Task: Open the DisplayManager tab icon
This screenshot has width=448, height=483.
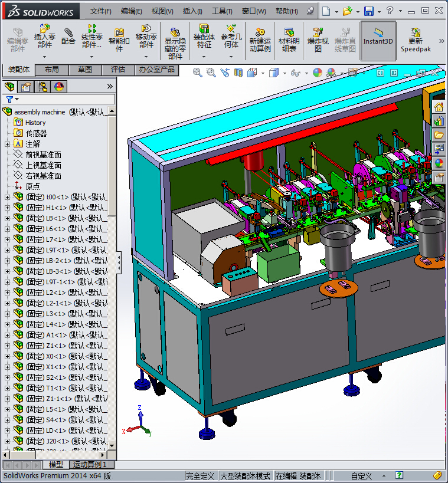Action: 59,87
